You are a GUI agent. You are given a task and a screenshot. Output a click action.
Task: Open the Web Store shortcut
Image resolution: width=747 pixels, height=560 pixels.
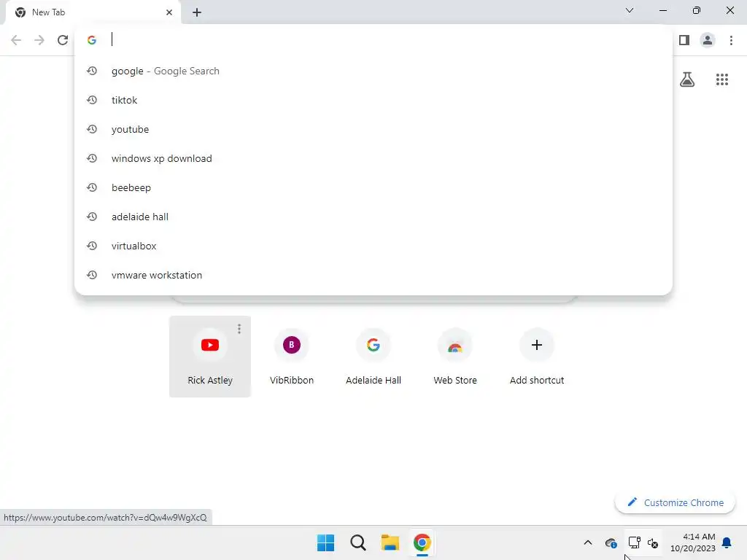tap(455, 356)
